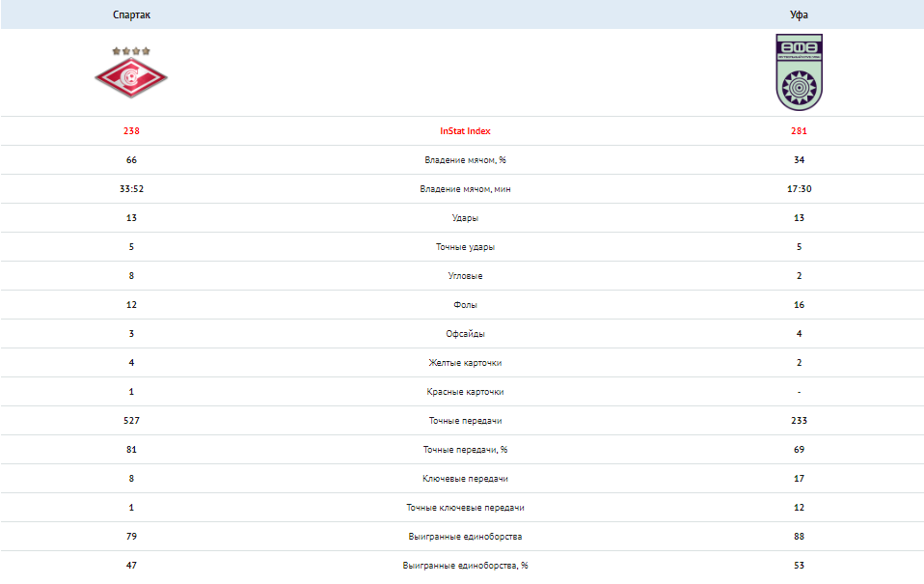Screen dimensions: 924x584
Task: Click the 'Красные карточки' row label
Action: coord(465,391)
